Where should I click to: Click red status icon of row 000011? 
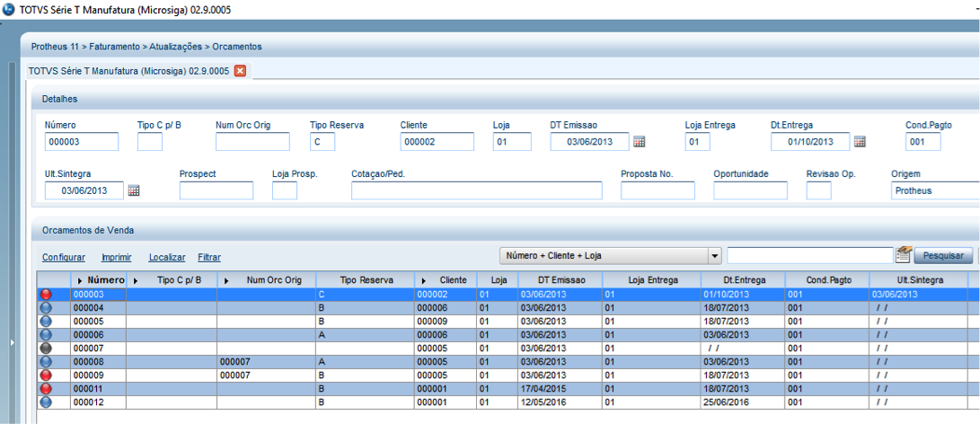(46, 389)
